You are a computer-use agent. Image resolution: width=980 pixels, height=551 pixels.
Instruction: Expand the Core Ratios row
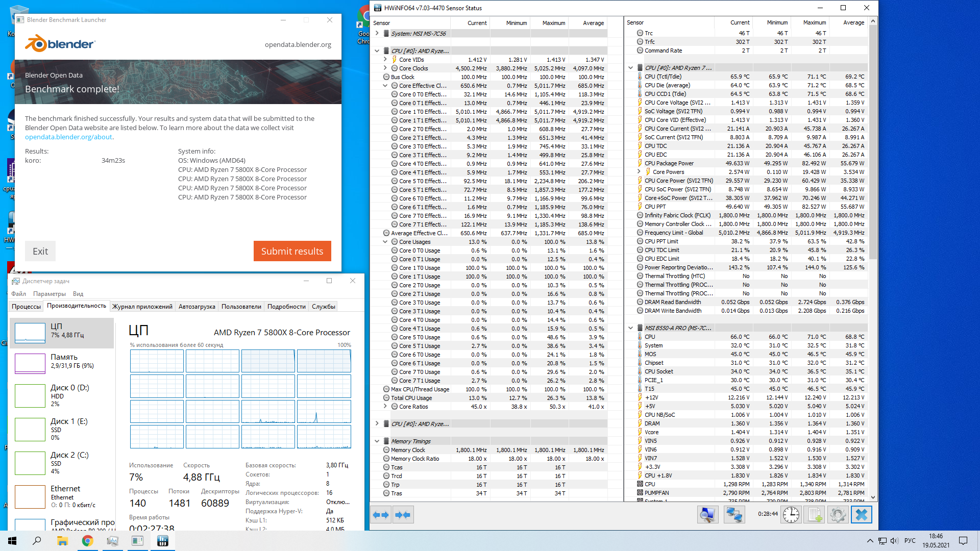385,407
